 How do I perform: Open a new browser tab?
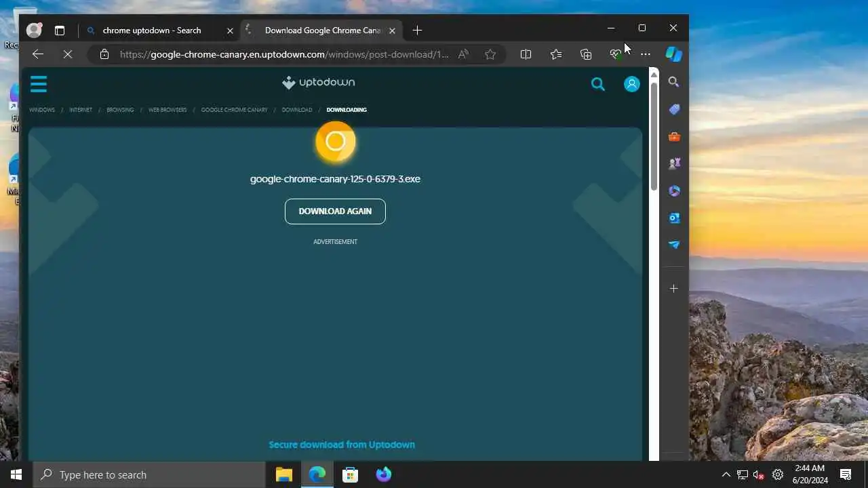coord(417,30)
